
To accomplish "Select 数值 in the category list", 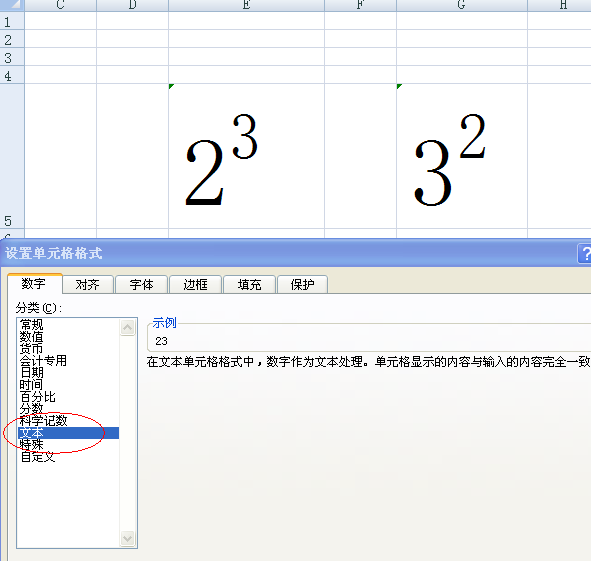I will coord(69,336).
